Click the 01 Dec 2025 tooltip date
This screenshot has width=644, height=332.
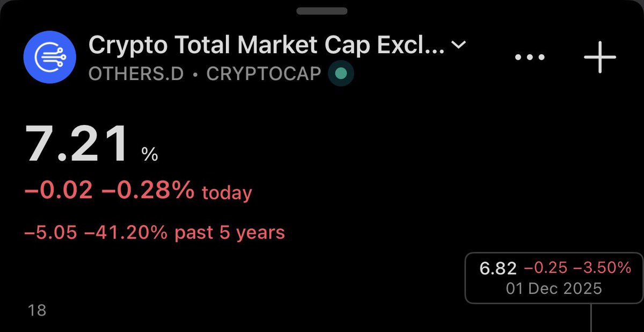(x=554, y=288)
